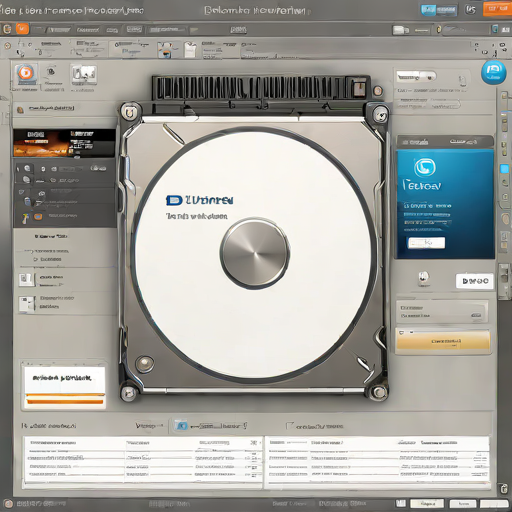512x512 pixels.
Task: Click the wide golden button in the right panel
Action: pos(443,341)
